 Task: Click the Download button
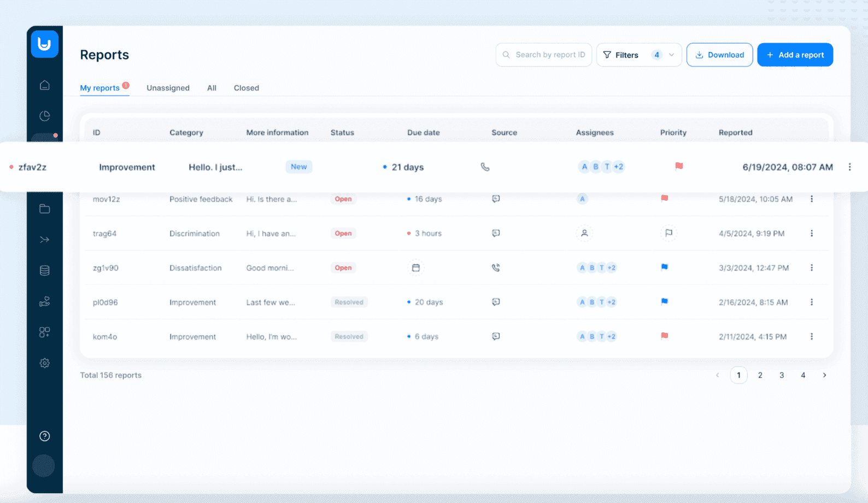coord(719,55)
